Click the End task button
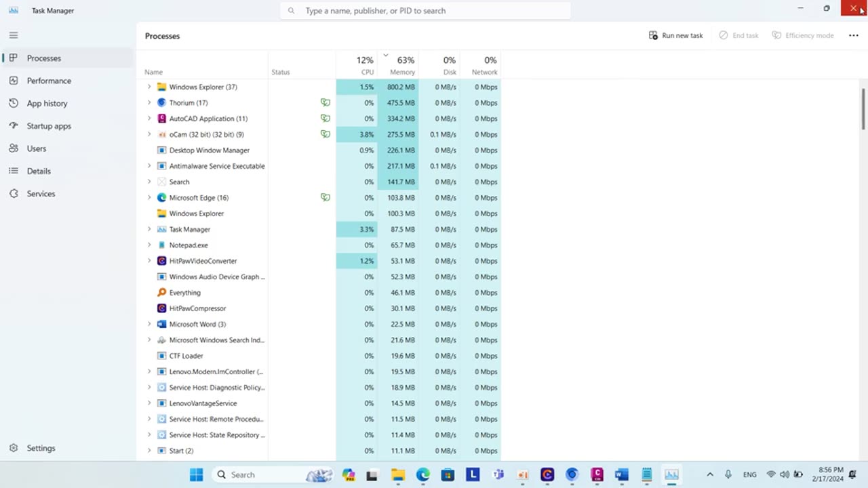The width and height of the screenshot is (868, 488). click(739, 35)
